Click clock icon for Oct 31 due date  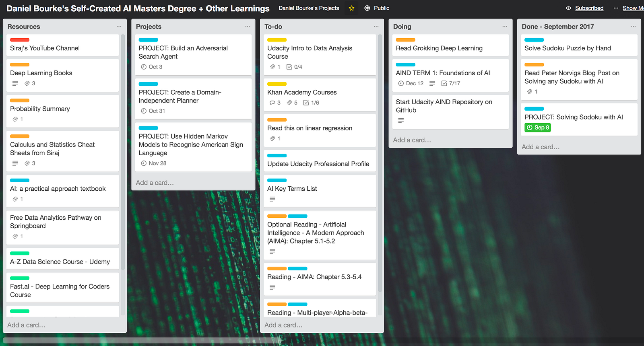[144, 111]
